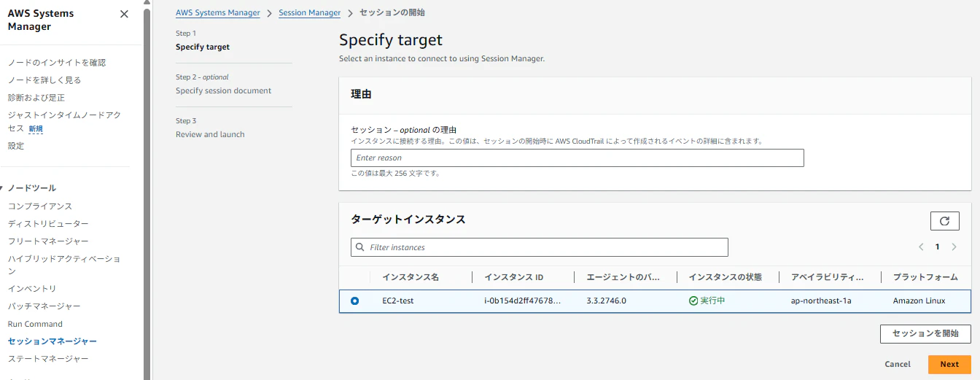Close the AWS Systems Manager sidebar
The image size is (980, 380).
click(x=124, y=14)
